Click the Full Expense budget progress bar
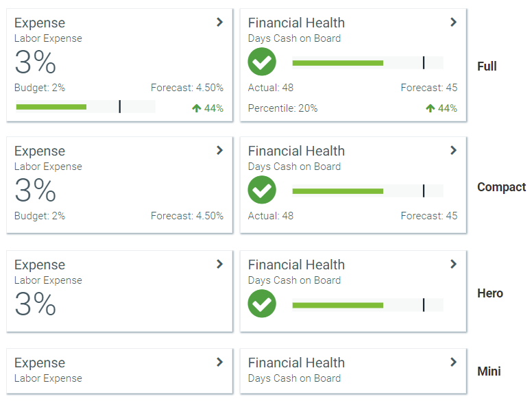This screenshot has height=403, width=532. coord(85,107)
